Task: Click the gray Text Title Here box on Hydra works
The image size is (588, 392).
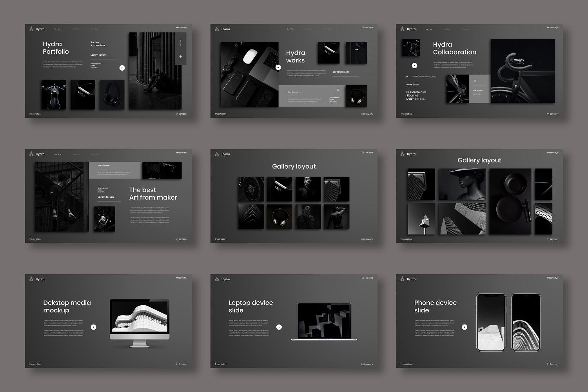Action: click(312, 96)
